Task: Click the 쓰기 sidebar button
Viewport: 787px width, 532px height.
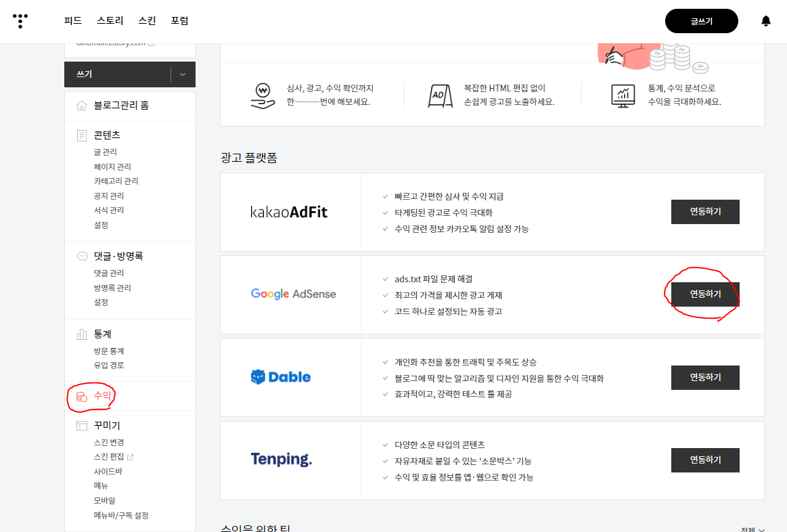Action: [118, 74]
